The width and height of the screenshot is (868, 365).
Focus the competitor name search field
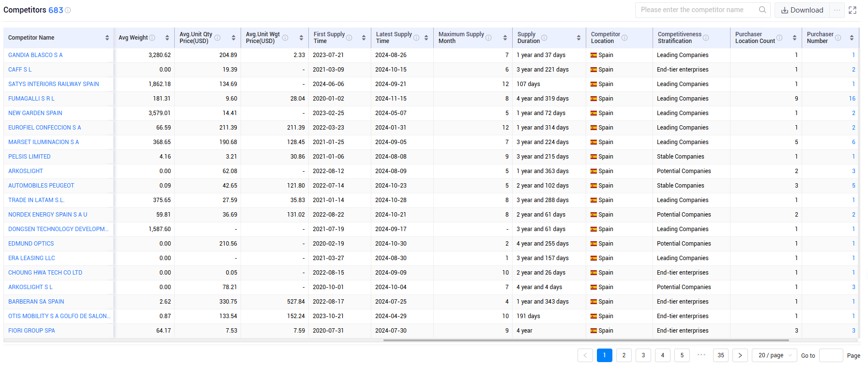click(697, 10)
